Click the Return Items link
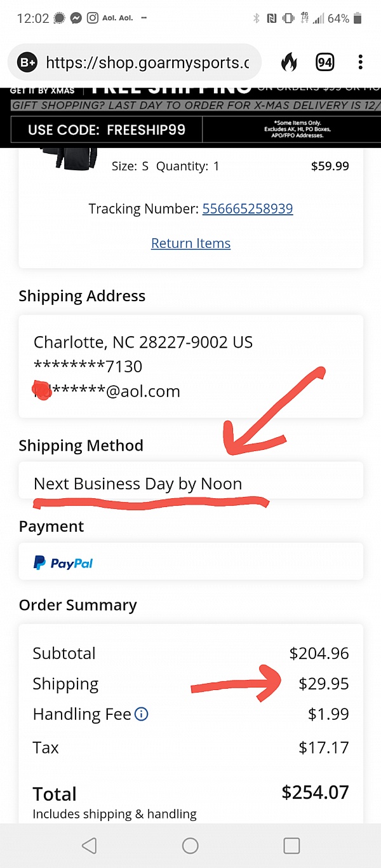Viewport: 381px width, 868px height. 190,243
